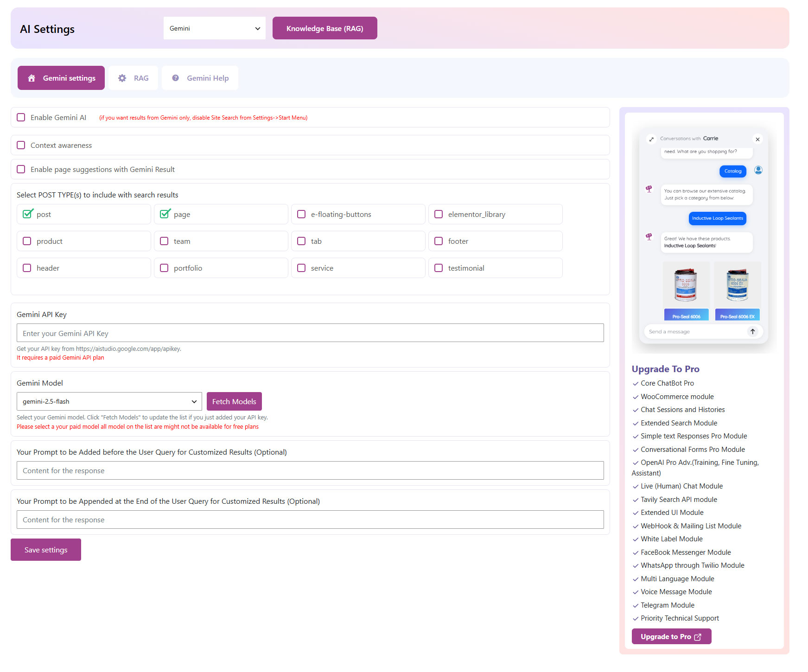This screenshot has height=672, width=808.
Task: Click the send arrow in chat preview
Action: point(752,331)
